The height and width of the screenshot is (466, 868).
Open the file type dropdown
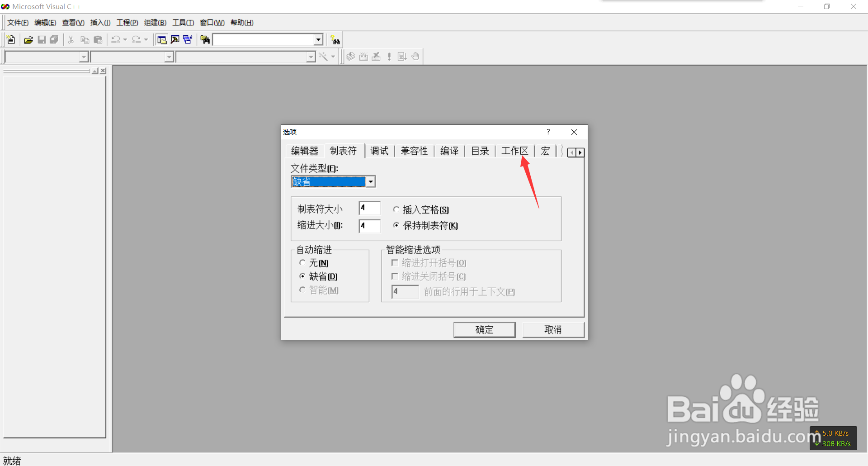pyautogui.click(x=371, y=182)
